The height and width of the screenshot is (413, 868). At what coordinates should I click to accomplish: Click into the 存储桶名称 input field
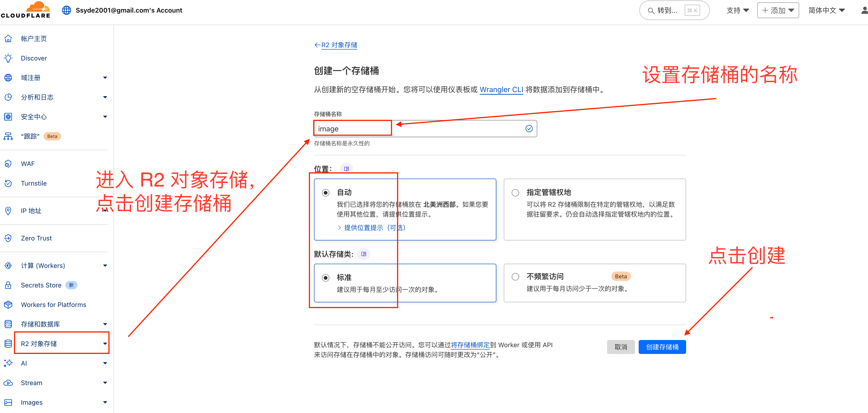(425, 129)
